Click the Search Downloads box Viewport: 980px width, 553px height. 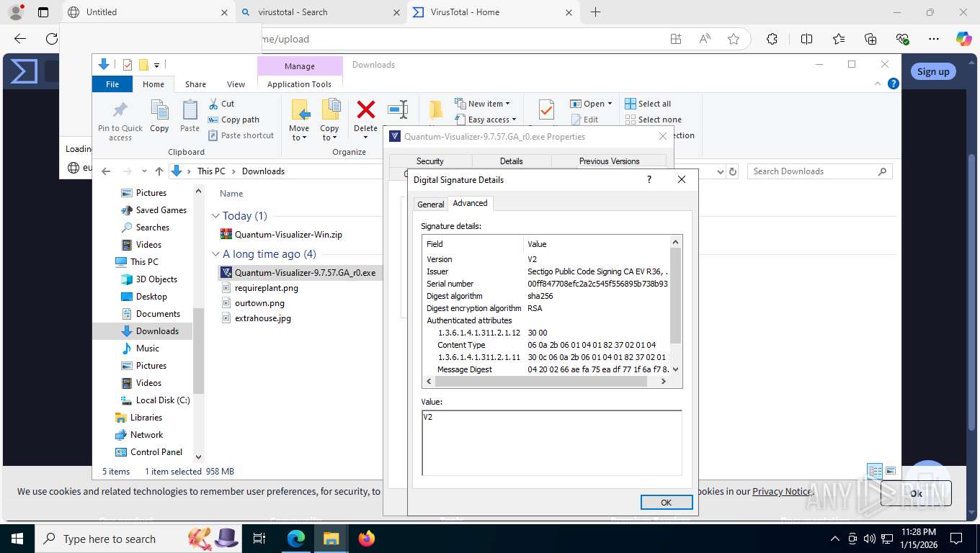(819, 171)
